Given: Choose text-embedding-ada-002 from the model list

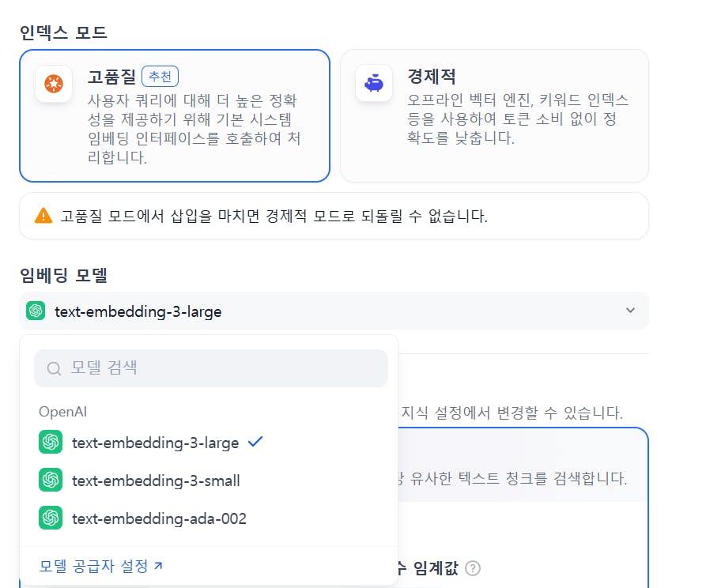Looking at the screenshot, I should pos(159,518).
